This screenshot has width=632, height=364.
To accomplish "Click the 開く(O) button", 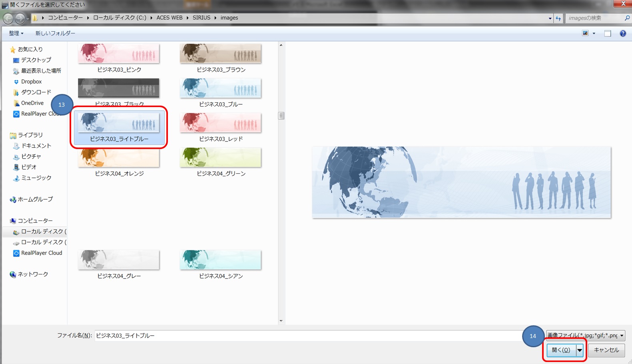I will (x=561, y=350).
